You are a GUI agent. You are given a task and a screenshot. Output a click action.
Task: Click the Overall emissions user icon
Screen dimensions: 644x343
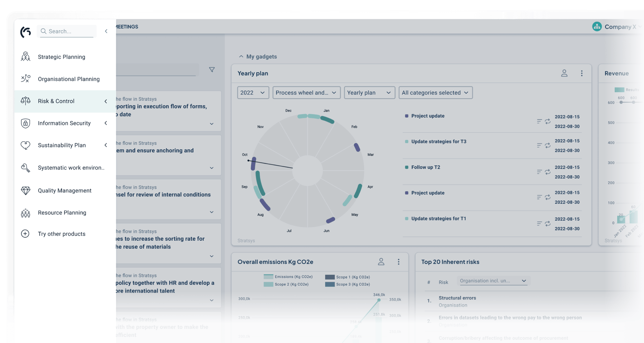point(381,262)
